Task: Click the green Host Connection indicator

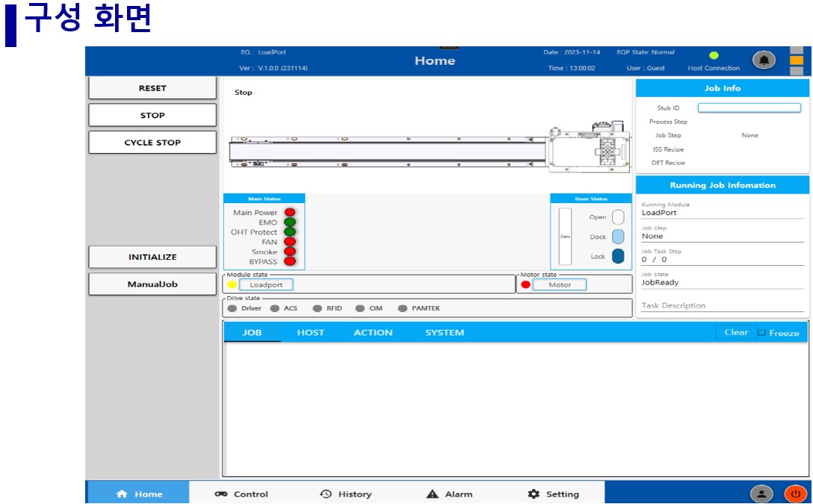Action: (714, 55)
